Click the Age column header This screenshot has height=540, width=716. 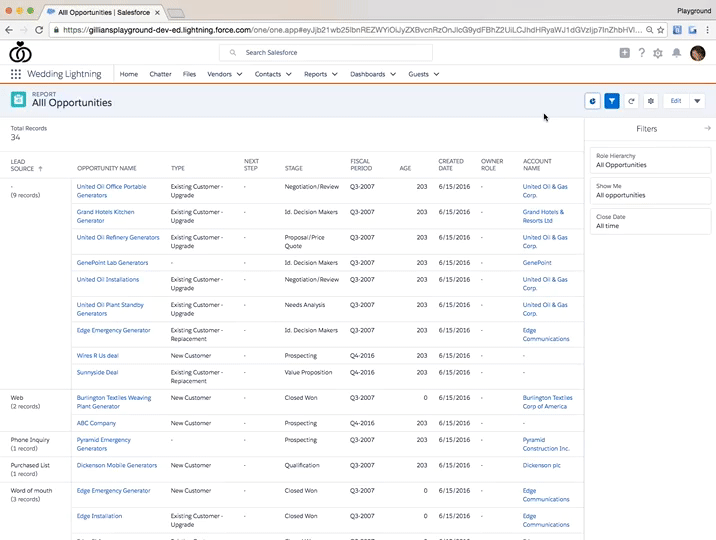tap(405, 168)
